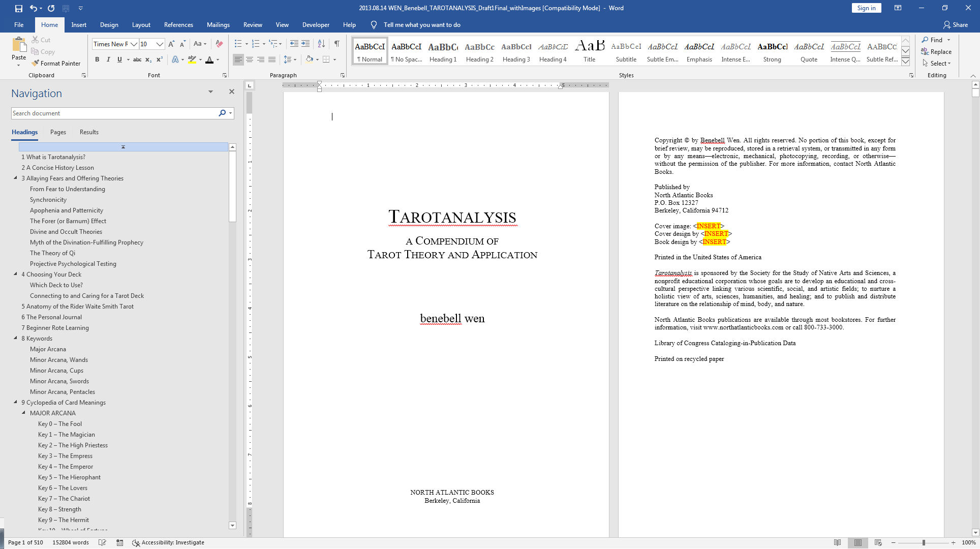Open the font size dropdown
Viewport: 980px width, 549px height.
(x=160, y=44)
